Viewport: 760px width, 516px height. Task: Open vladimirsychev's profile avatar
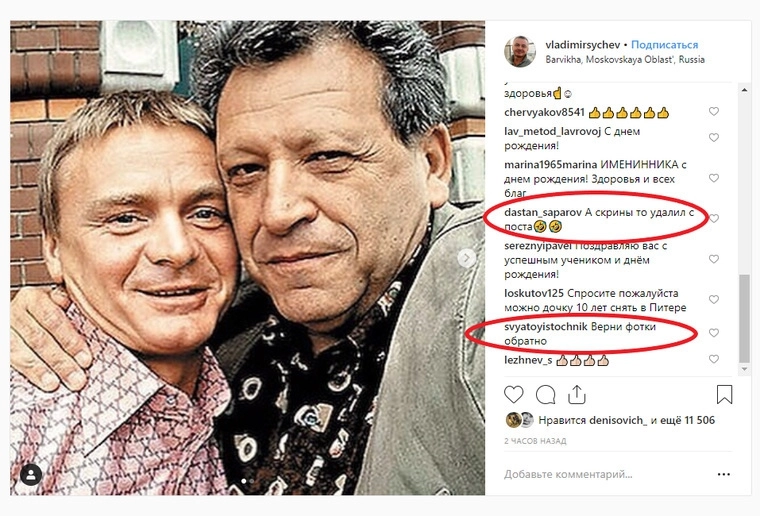click(518, 52)
